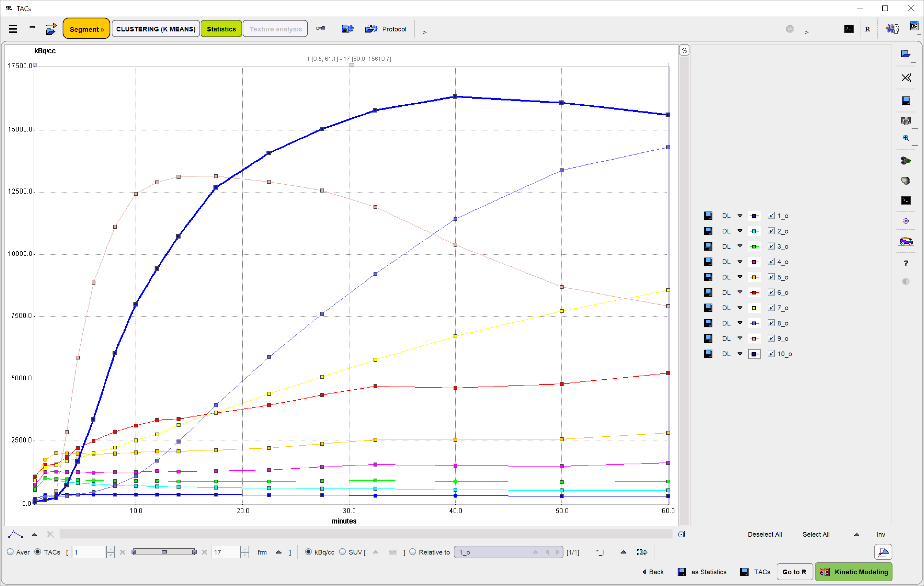Open dropdown arrow for curve 1_o
Image resolution: width=924 pixels, height=586 pixels.
click(x=740, y=216)
